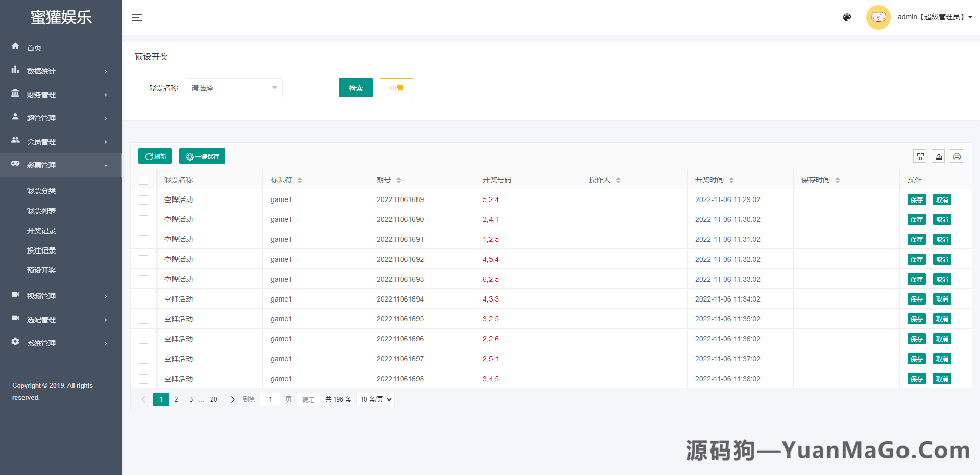The width and height of the screenshot is (980, 475).
Task: Collapse the sidebar with the hamburger icon
Action: tap(136, 17)
